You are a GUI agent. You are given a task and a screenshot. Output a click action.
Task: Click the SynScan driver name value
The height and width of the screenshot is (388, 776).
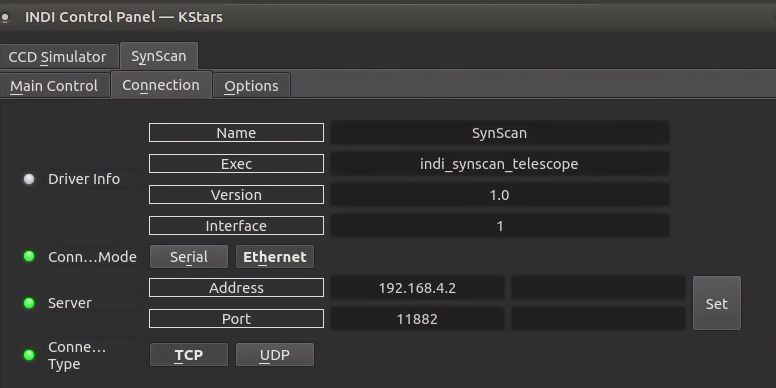coord(500,133)
